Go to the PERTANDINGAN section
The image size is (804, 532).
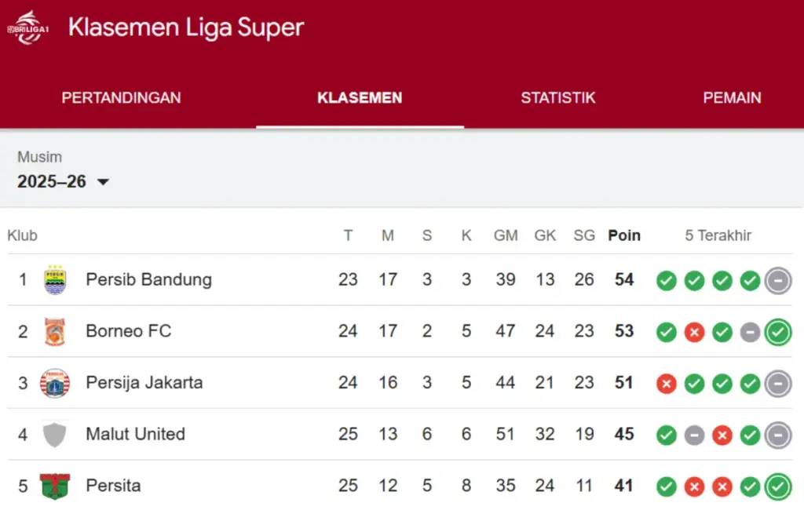point(121,97)
